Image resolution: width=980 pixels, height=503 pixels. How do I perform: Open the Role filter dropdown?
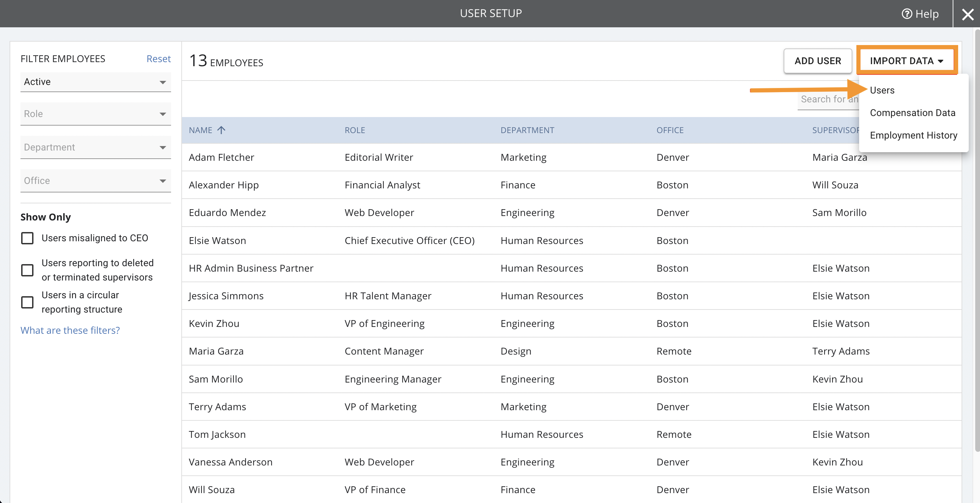click(x=96, y=114)
